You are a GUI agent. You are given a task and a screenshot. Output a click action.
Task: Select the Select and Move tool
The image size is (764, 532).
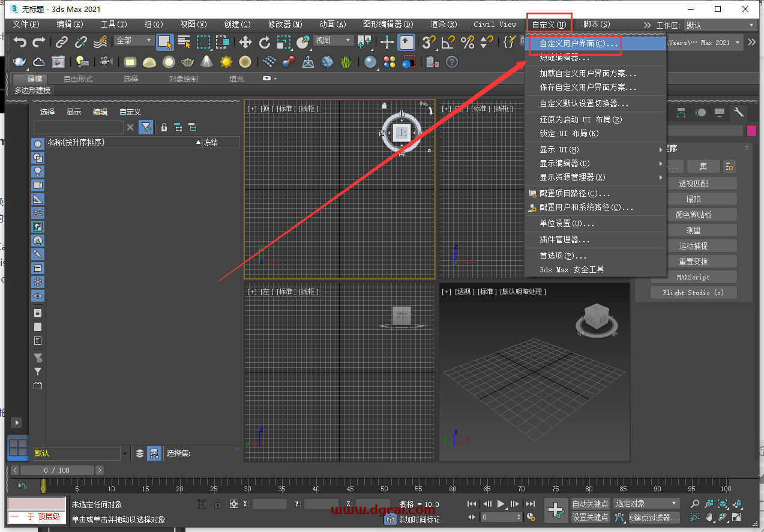click(x=245, y=43)
